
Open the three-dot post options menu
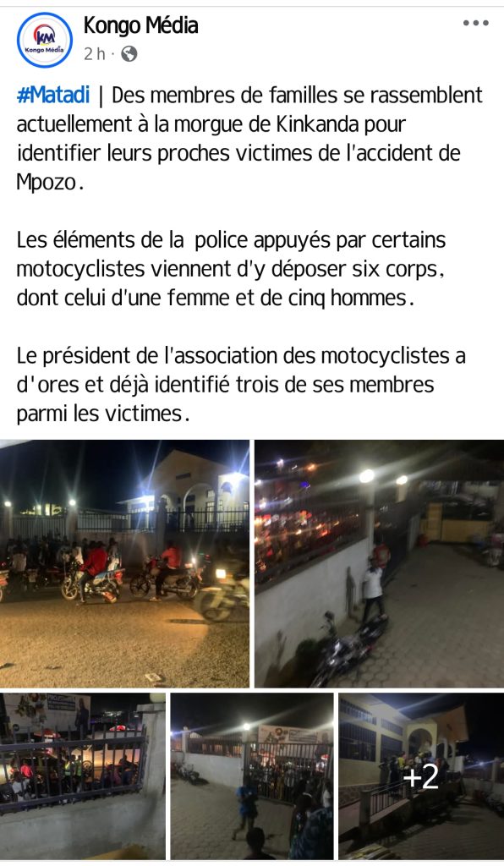pos(475,23)
